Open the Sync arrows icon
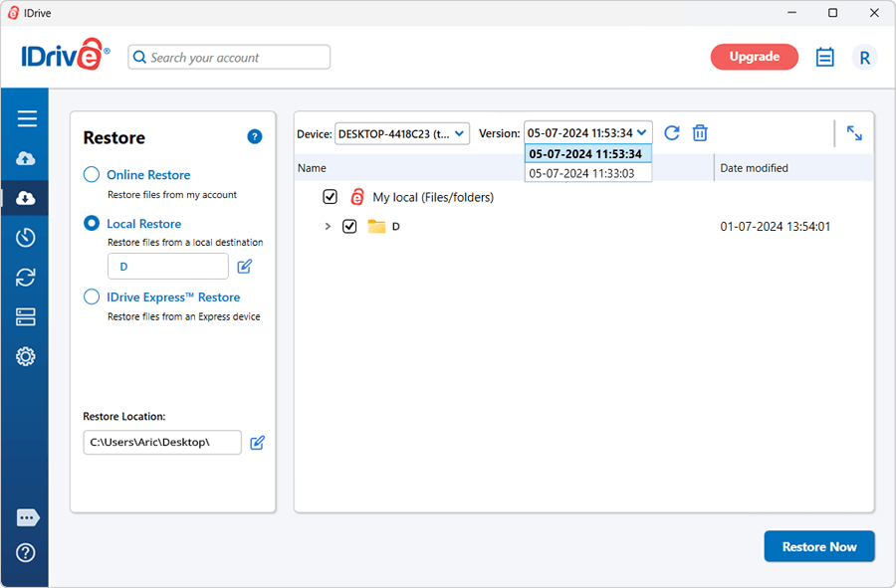This screenshot has width=896, height=588. 25,278
